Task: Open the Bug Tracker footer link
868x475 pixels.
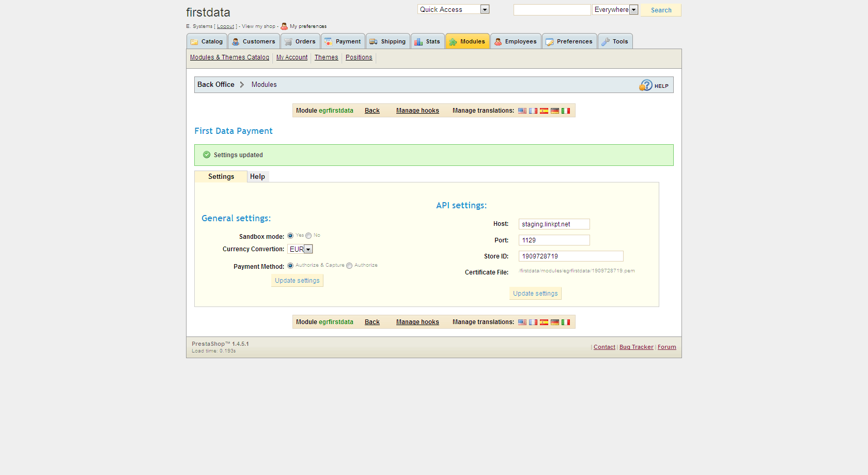Action: (637, 347)
